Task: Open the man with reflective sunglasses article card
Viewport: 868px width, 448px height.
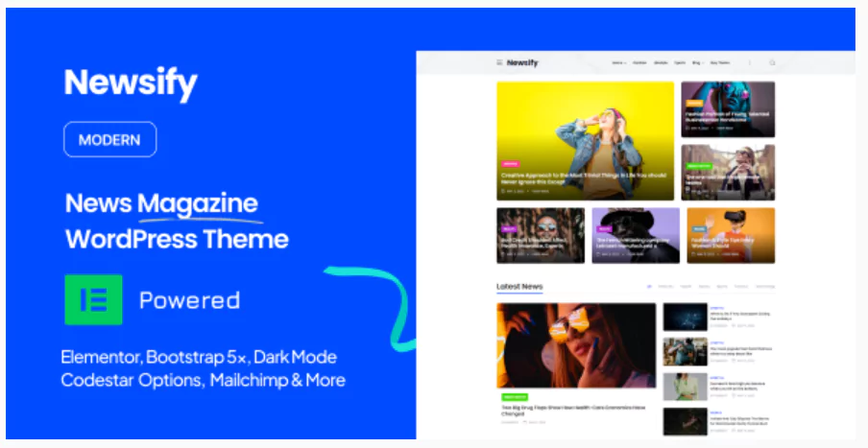Action: (x=541, y=235)
